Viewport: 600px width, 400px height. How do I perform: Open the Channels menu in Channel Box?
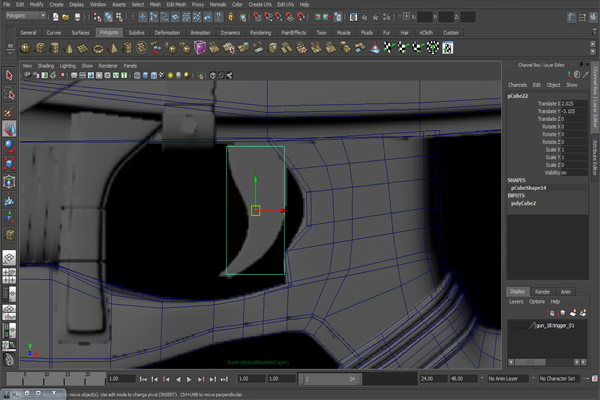coord(517,85)
